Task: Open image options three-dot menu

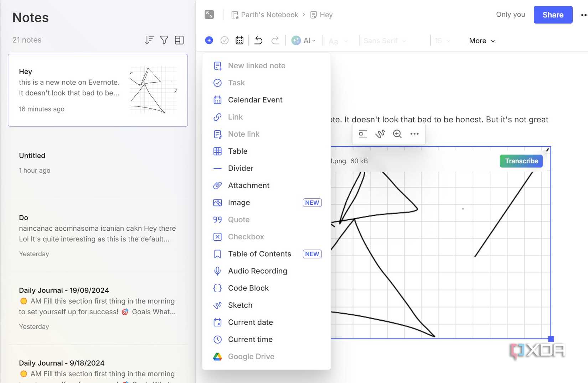Action: (x=414, y=134)
